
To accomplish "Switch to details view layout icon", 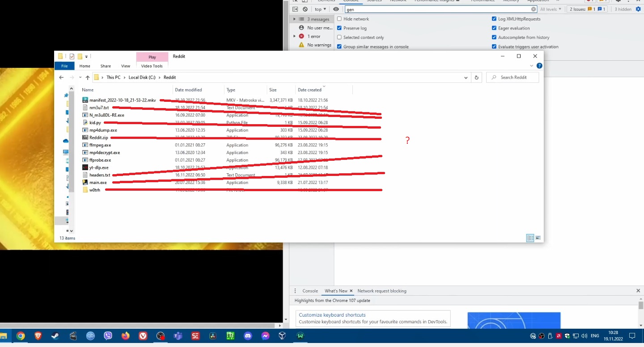I will (x=530, y=238).
